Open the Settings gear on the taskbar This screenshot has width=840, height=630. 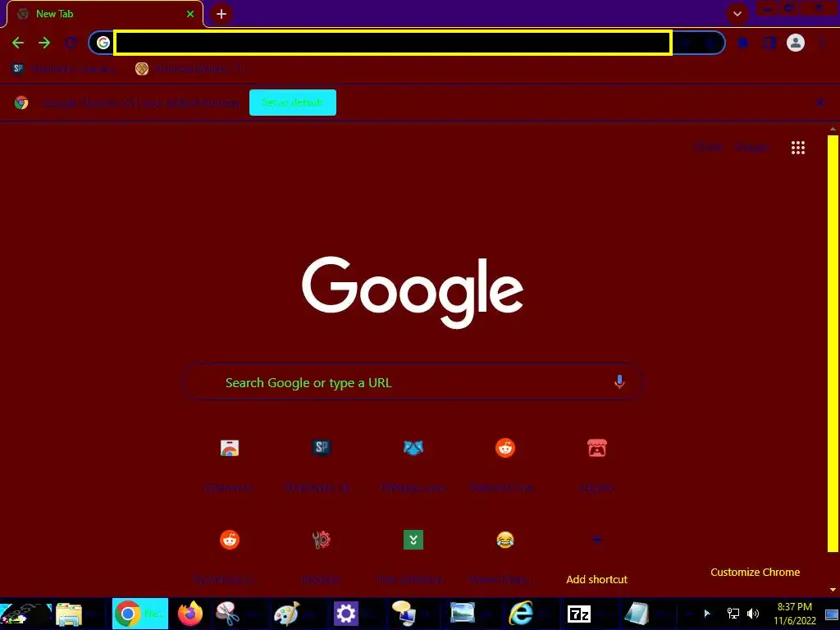coord(345,614)
